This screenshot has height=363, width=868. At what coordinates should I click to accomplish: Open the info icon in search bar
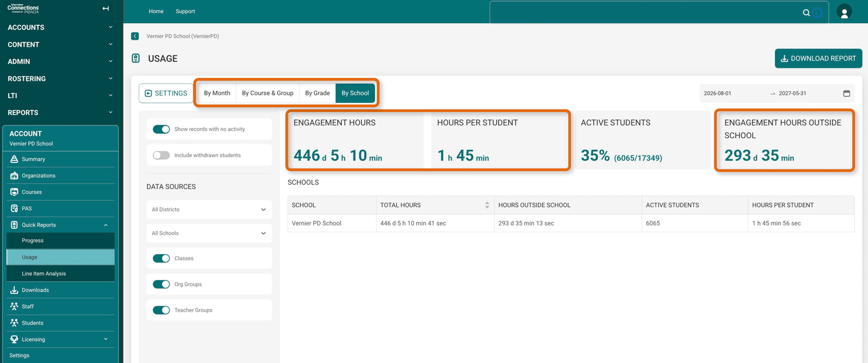click(x=817, y=13)
